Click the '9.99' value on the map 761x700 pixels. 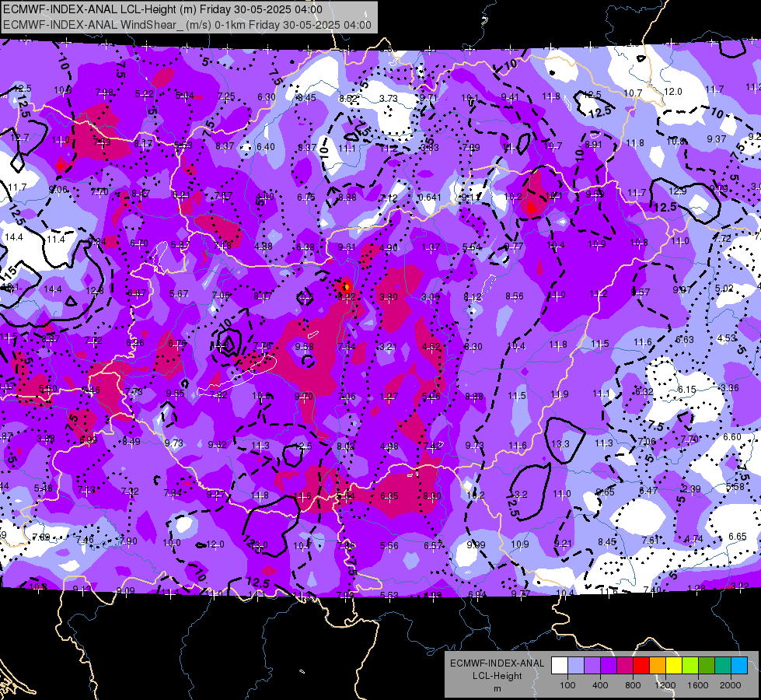476,544
